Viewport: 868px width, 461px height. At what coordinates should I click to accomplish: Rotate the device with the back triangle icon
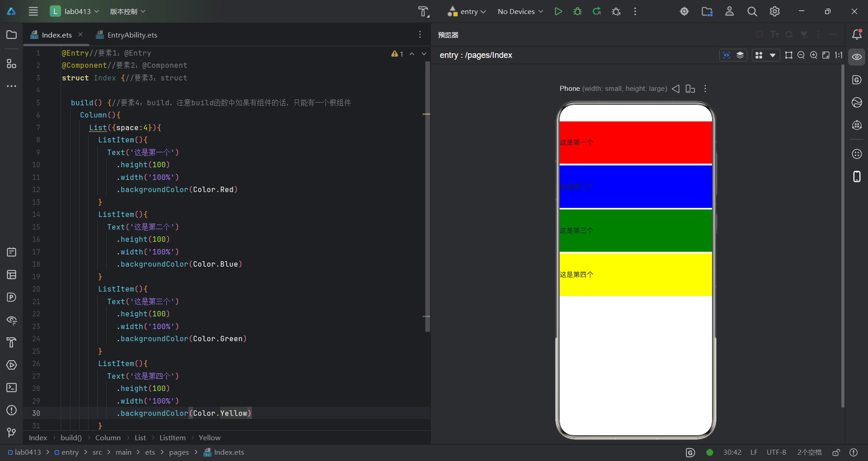(x=676, y=89)
